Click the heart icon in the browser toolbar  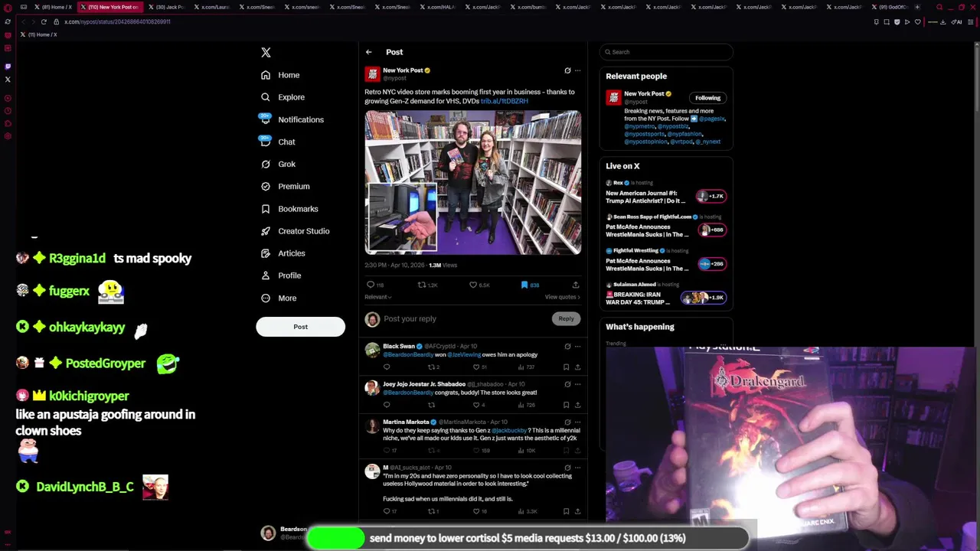(x=918, y=21)
